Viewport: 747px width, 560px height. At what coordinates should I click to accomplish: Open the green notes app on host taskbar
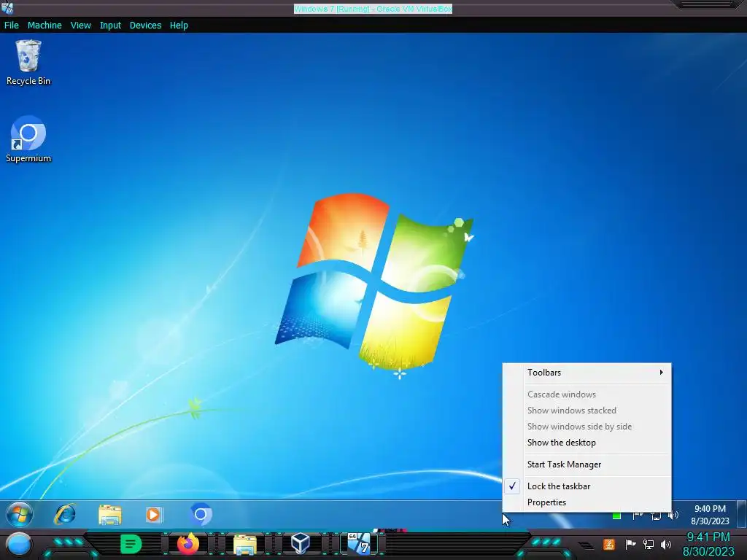coord(131,544)
